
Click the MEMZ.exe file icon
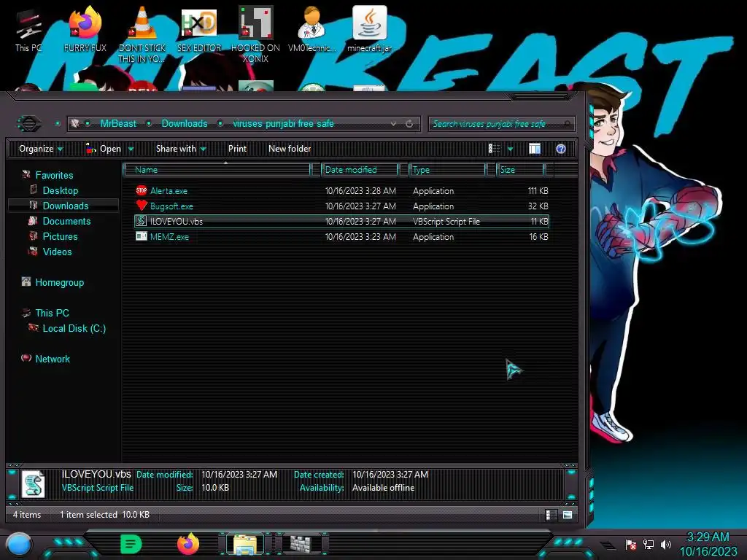click(x=141, y=236)
